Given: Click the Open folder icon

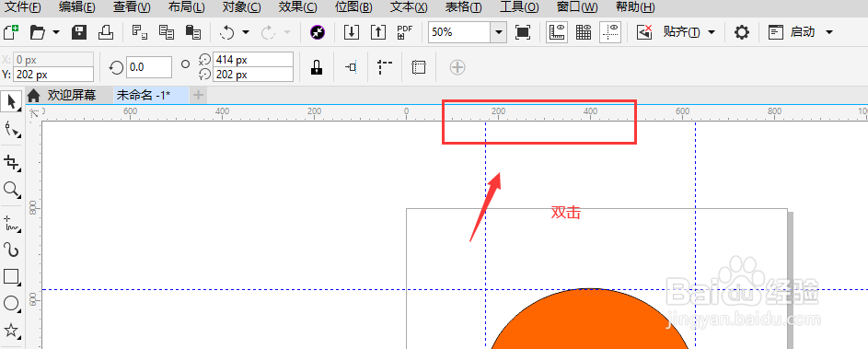Looking at the screenshot, I should click(37, 32).
